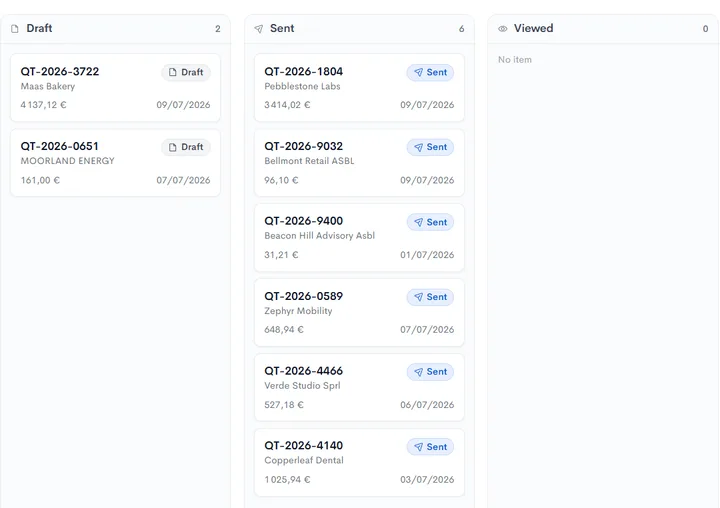
Task: Select the Bellmont Retail ASBL quote card
Action: 359,163
